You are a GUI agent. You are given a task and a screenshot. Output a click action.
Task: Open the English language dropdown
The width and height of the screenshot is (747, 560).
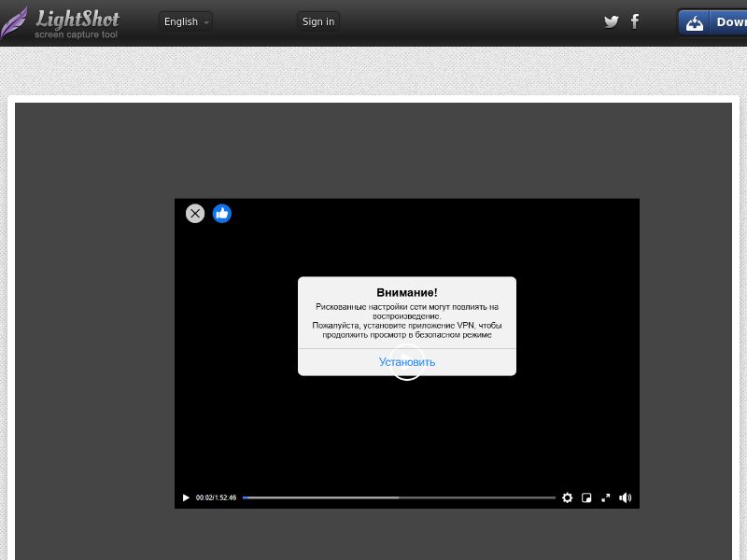point(186,21)
